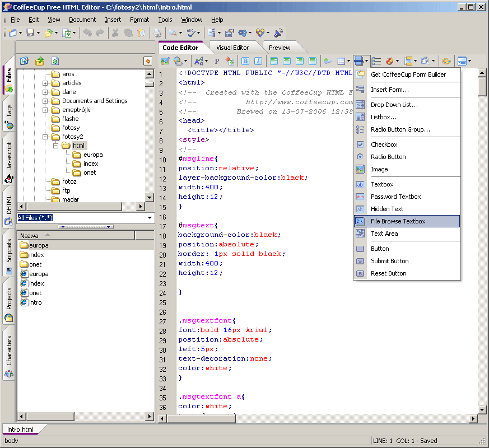Click the New document toolbar icon
Screen dimensions: 489x448
[13, 32]
